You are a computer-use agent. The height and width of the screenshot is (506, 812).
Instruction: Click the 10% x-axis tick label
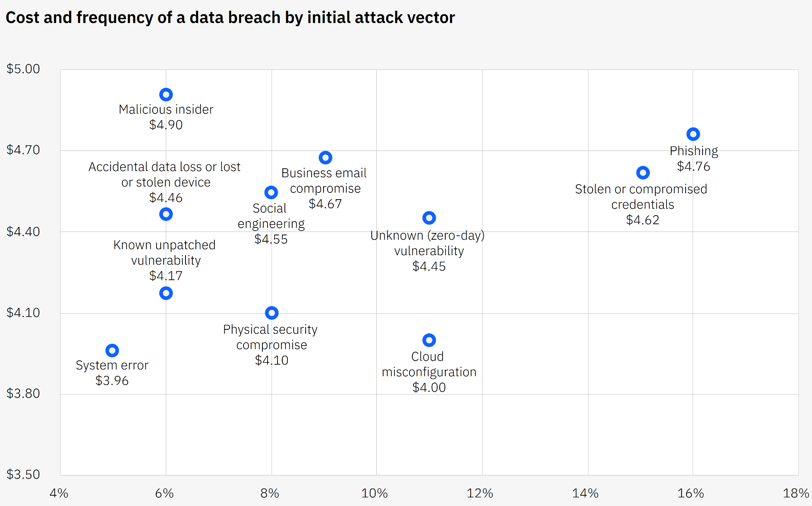tap(374, 493)
